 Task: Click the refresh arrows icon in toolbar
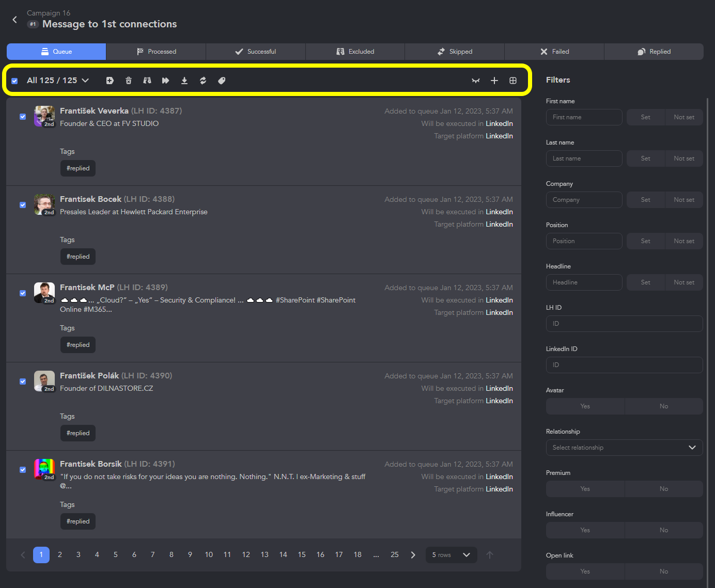coord(203,81)
